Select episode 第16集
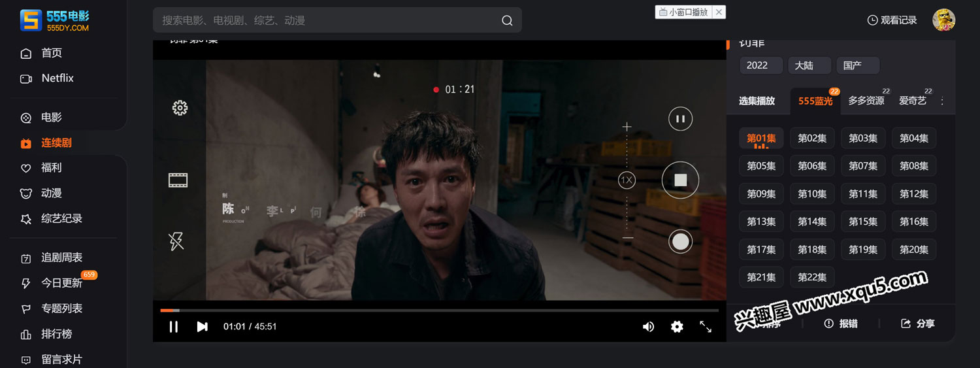Image resolution: width=980 pixels, height=368 pixels. tap(914, 222)
